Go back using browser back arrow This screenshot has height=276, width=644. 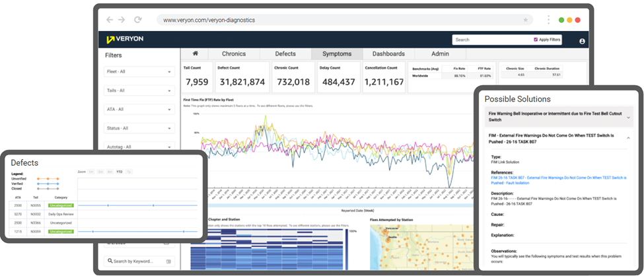[110, 20]
